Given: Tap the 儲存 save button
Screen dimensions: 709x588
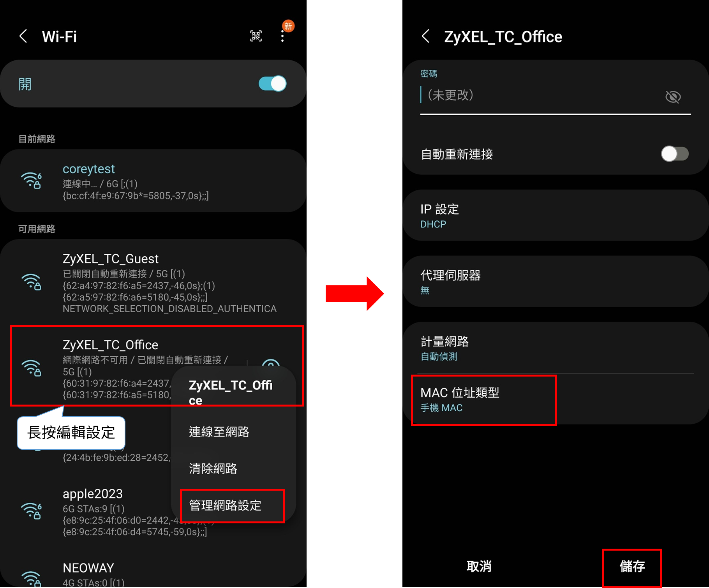Looking at the screenshot, I should coord(632,566).
